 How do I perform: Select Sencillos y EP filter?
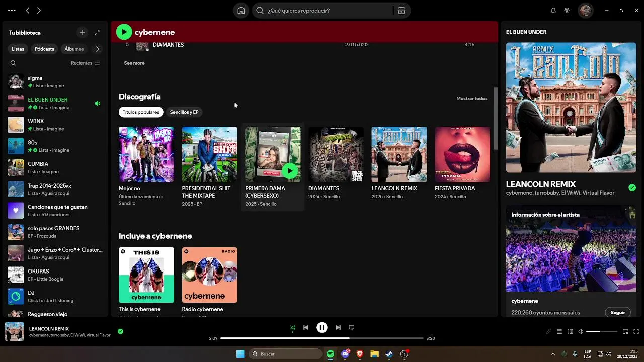point(184,112)
